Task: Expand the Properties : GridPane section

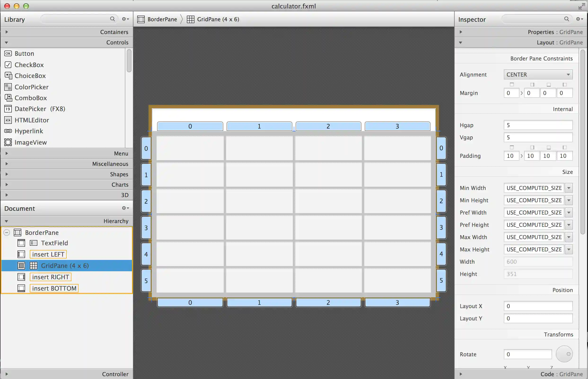Action: coord(461,32)
